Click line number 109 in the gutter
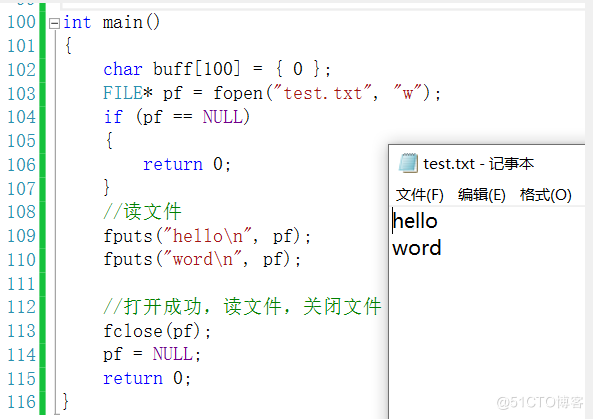The width and height of the screenshot is (593, 419). [22, 236]
